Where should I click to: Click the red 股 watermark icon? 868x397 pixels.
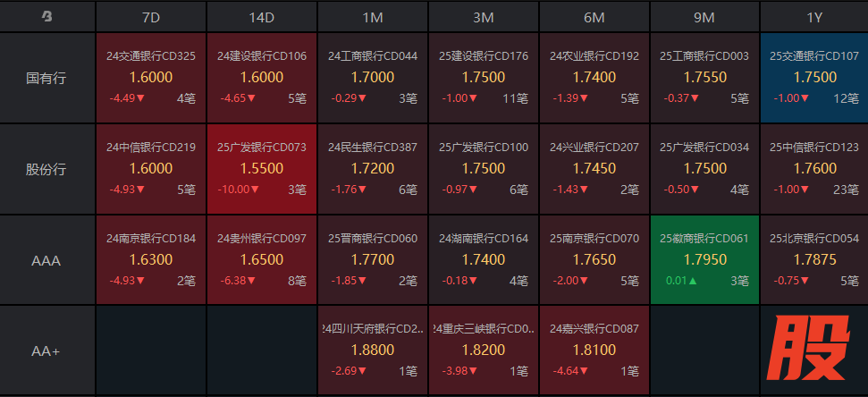tap(813, 350)
